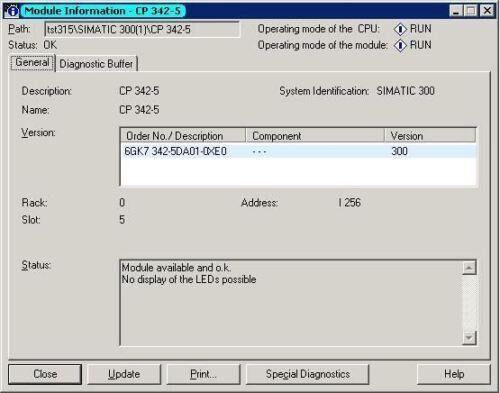Click the CPU operating mode RUN indicator icon
Viewport: 500px width, 393px height.
400,29
